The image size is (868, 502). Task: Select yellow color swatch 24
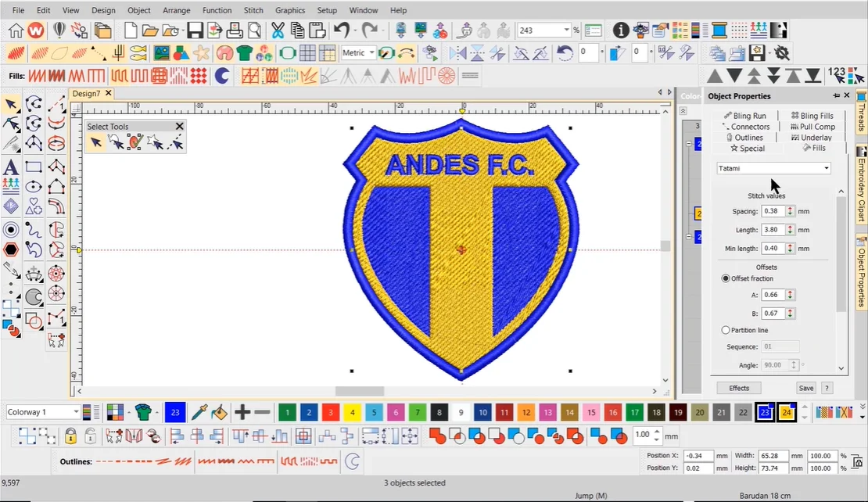786,412
